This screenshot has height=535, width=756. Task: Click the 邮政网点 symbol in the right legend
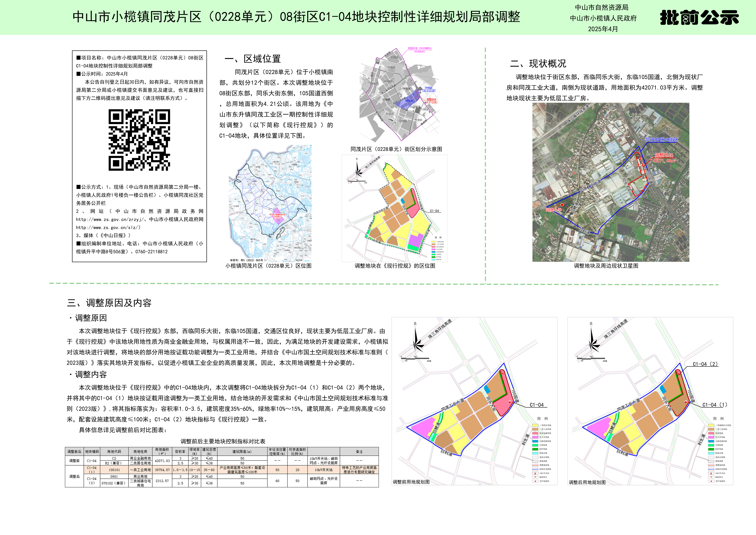click(711, 477)
